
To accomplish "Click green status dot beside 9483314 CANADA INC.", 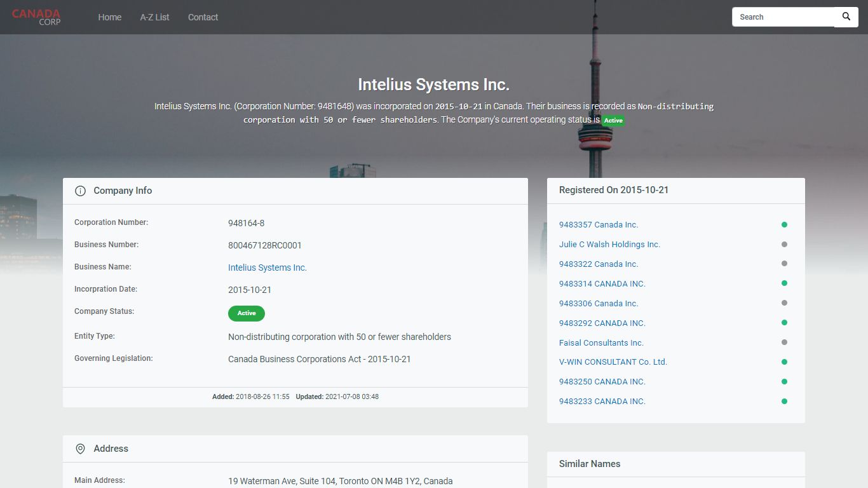I will [x=784, y=283].
